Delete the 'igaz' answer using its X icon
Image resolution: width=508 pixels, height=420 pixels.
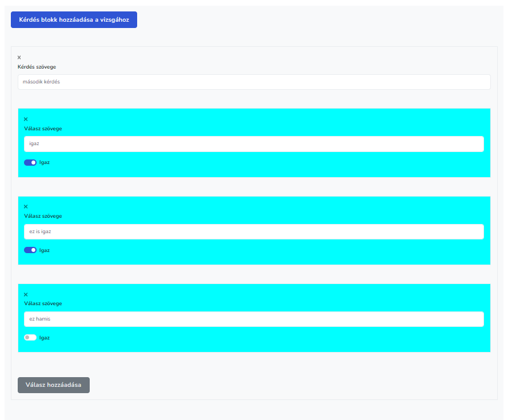[x=26, y=119]
